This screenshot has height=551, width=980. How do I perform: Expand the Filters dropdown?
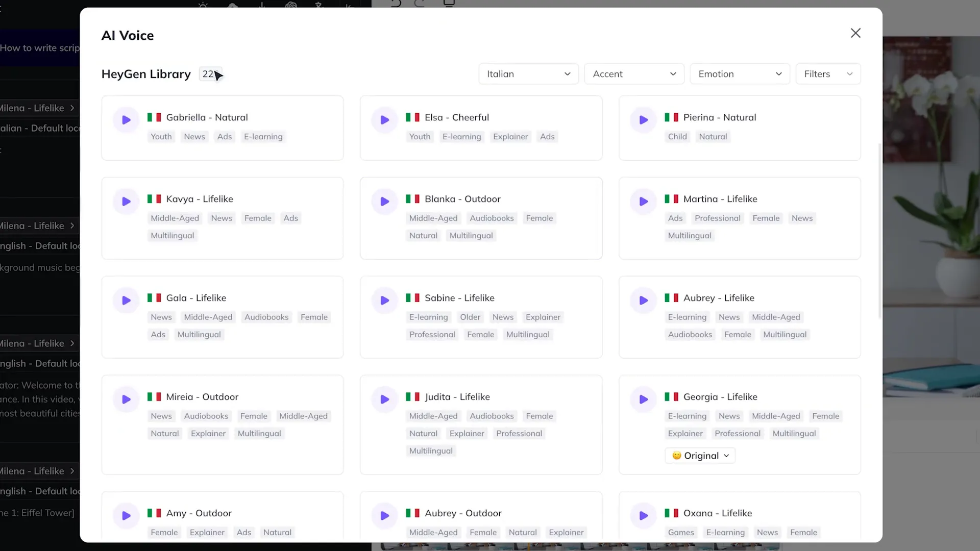pyautogui.click(x=828, y=74)
